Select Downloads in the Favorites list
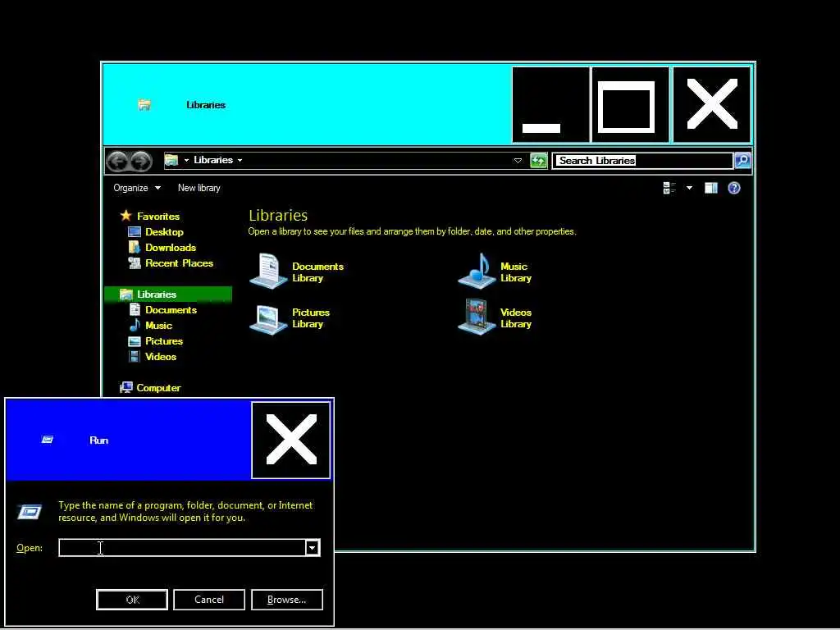 171,248
